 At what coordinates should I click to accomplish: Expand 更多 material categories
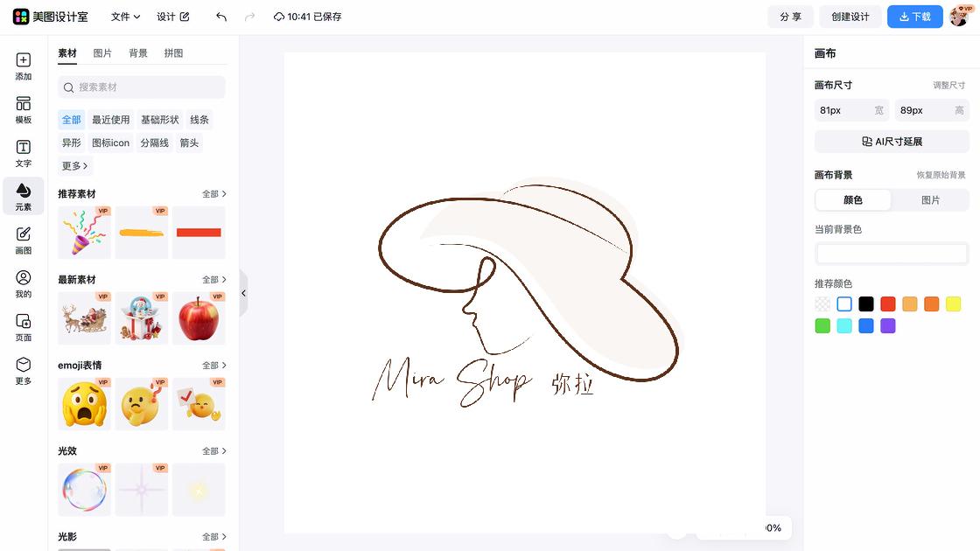point(74,165)
